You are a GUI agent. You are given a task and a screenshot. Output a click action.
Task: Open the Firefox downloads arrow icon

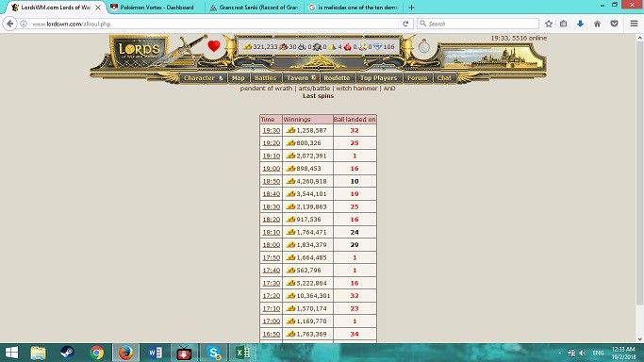click(580, 24)
